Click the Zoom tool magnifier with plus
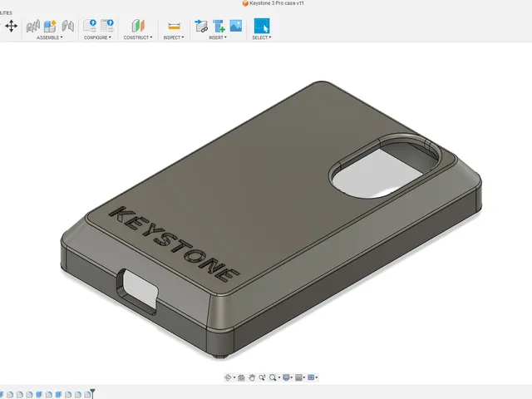Image resolution: width=532 pixels, height=399 pixels. (x=262, y=377)
